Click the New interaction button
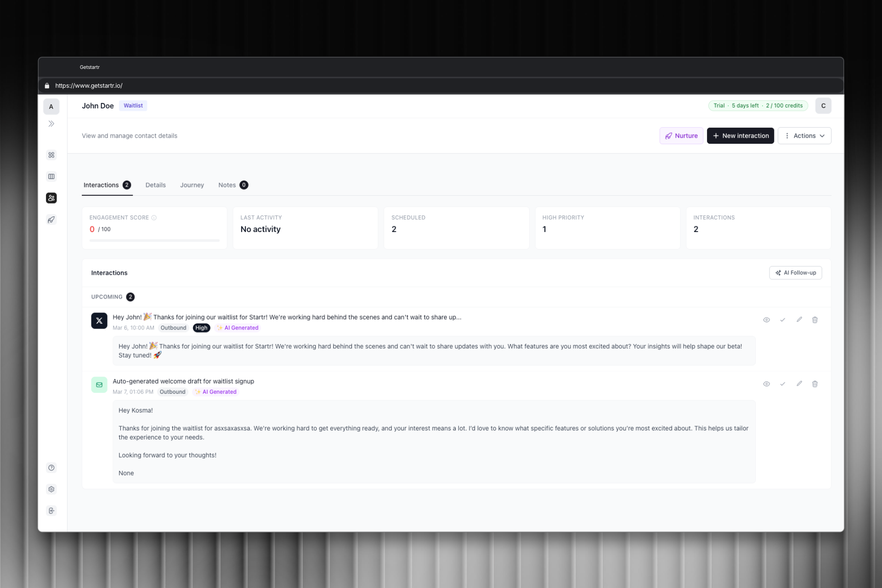 [x=741, y=136]
